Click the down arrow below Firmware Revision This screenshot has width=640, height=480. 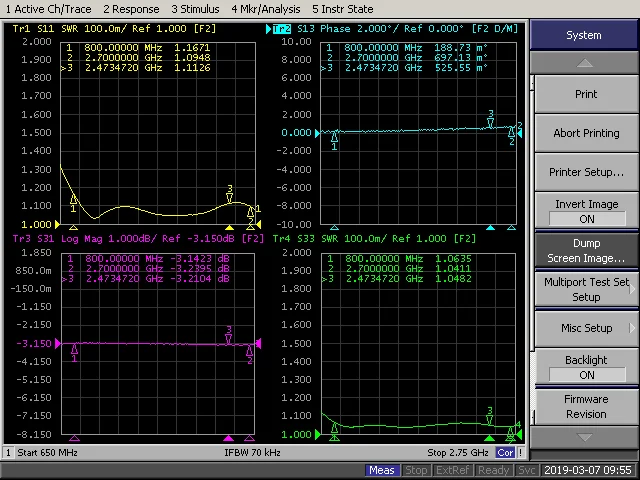coord(584,438)
